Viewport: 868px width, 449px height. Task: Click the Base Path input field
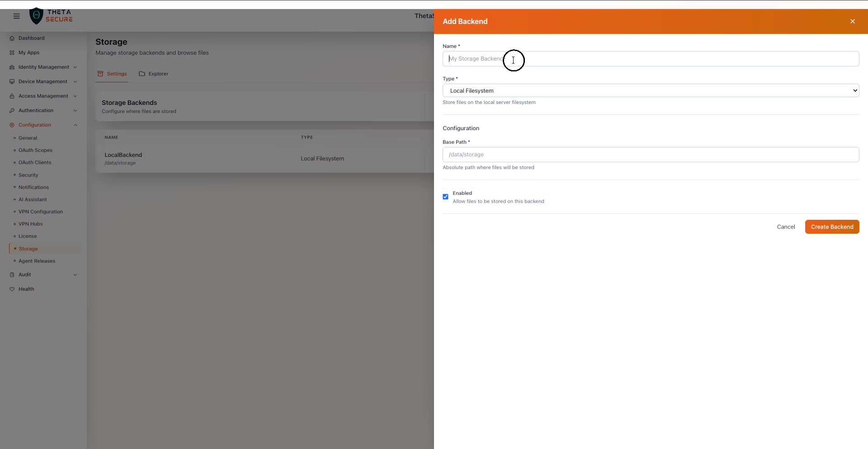(x=651, y=154)
